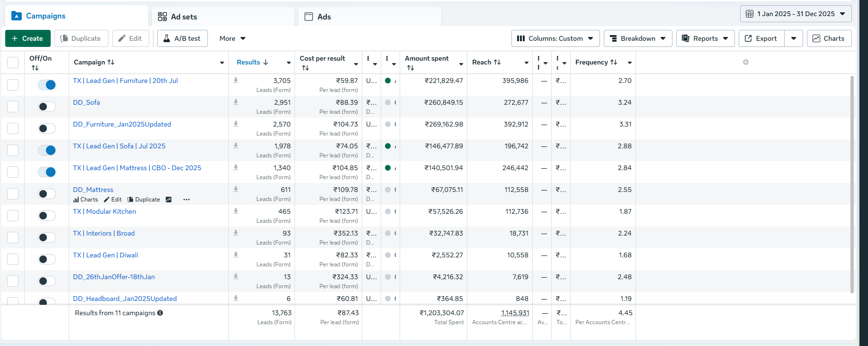
Task: Enable the DD_Sofa campaign toggle
Action: click(x=47, y=107)
